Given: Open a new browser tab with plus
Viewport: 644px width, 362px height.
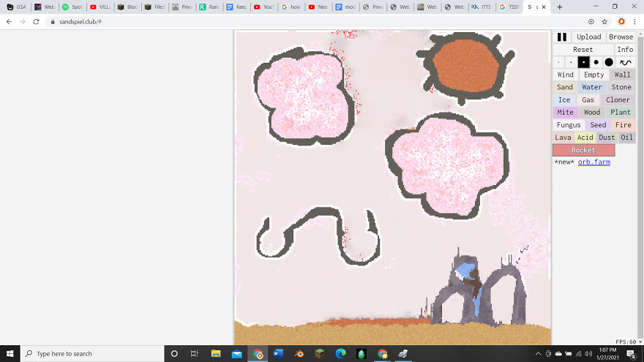Looking at the screenshot, I should pyautogui.click(x=560, y=7).
